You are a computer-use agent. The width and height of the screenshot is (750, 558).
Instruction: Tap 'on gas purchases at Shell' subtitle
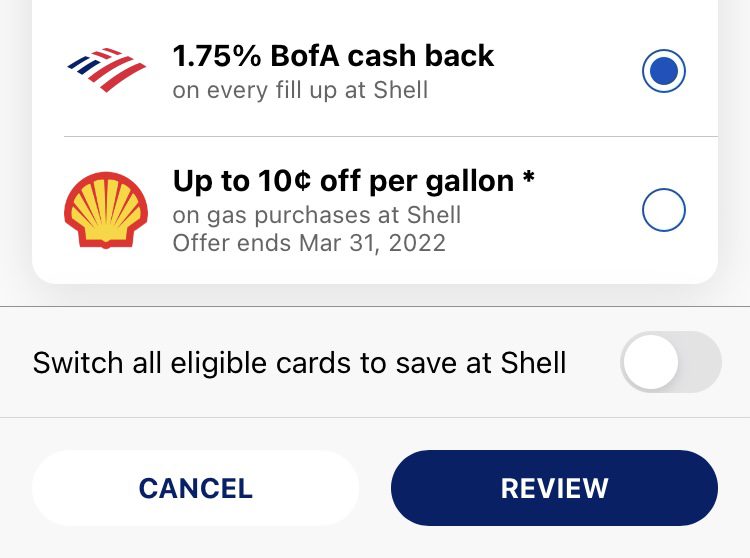pyautogui.click(x=317, y=215)
